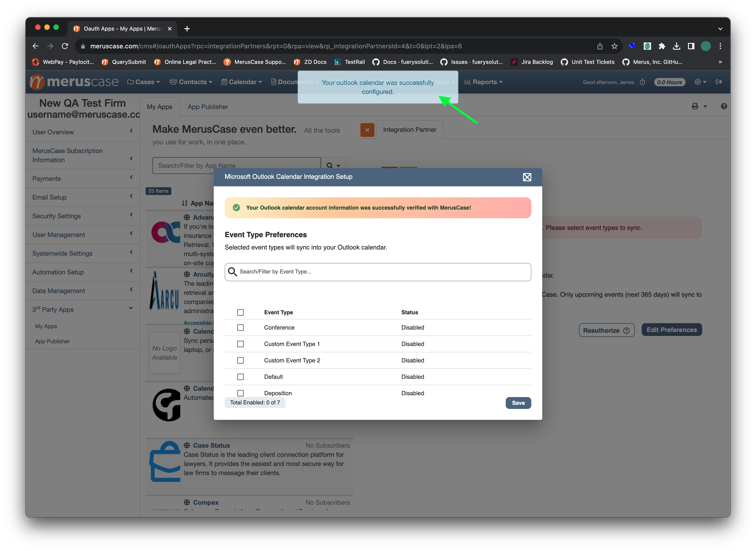Open the Contacts menu
Viewport: 756px width, 551px height.
190,82
